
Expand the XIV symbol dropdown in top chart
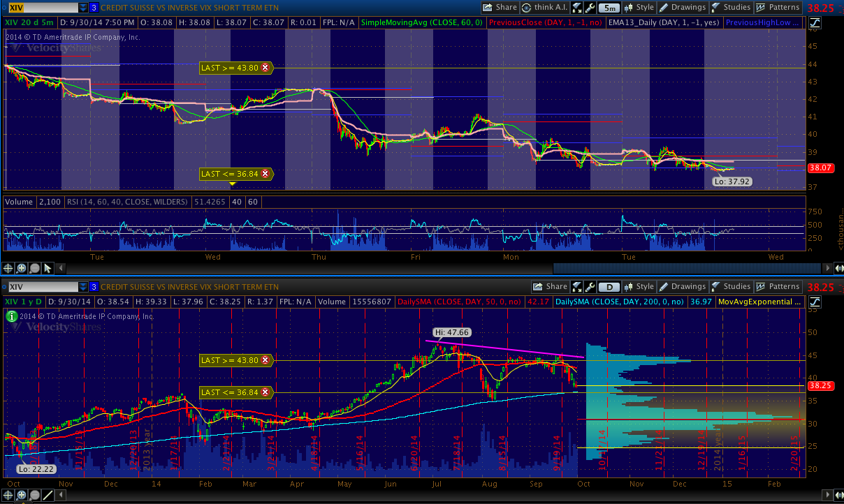point(83,8)
